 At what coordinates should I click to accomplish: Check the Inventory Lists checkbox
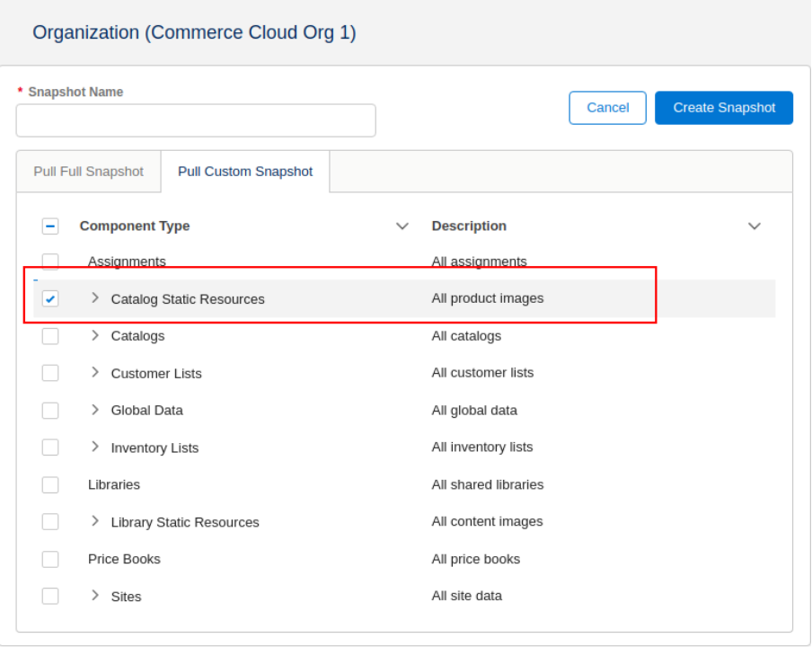(x=50, y=447)
